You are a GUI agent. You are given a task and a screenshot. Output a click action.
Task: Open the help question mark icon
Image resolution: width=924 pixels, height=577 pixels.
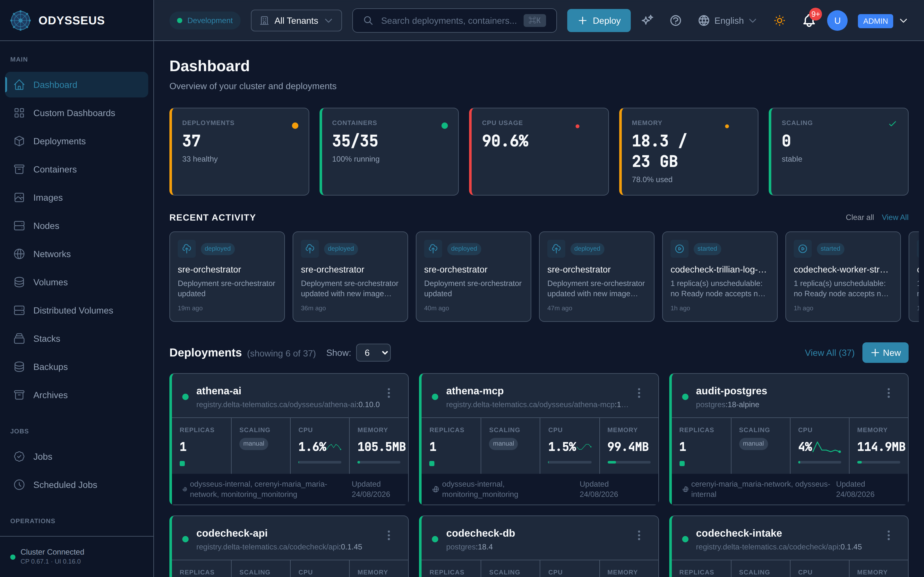(675, 21)
